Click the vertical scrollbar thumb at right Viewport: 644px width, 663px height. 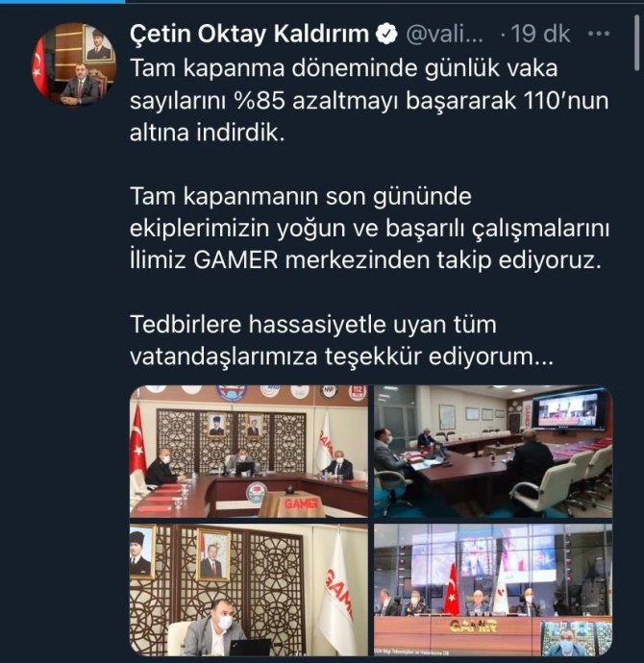(x=637, y=42)
